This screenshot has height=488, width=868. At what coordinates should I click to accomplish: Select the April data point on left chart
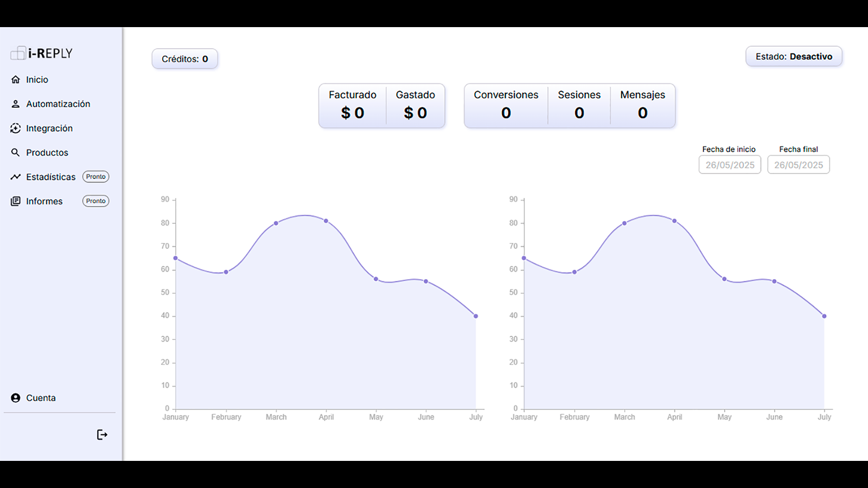(x=326, y=221)
